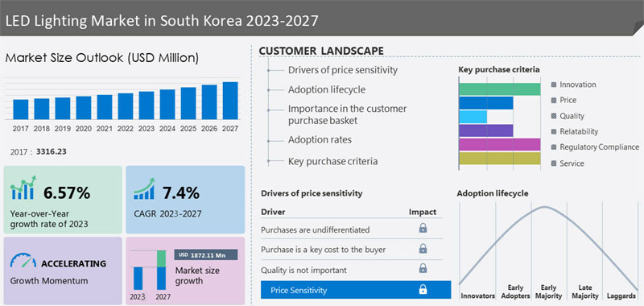Click the Key purchase criteria chart title
This screenshot has width=644, height=306.
coord(499,70)
